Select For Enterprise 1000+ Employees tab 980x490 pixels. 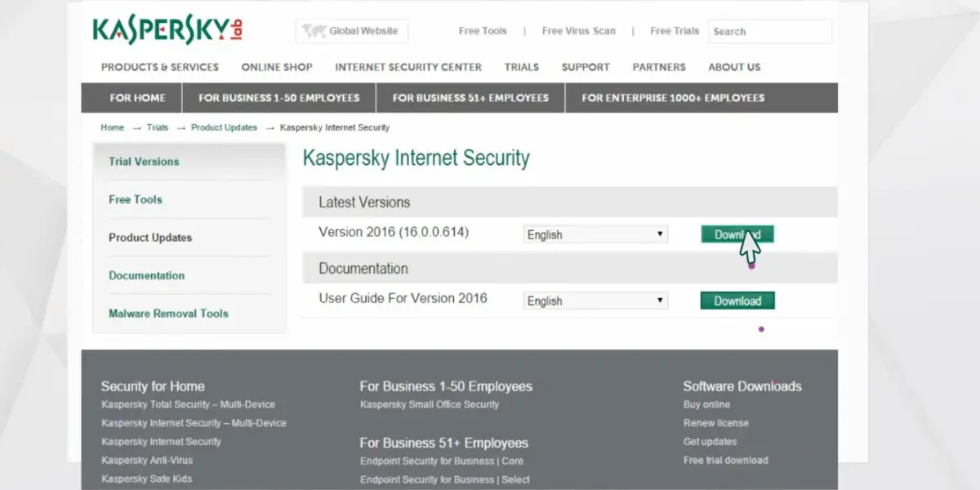[673, 98]
